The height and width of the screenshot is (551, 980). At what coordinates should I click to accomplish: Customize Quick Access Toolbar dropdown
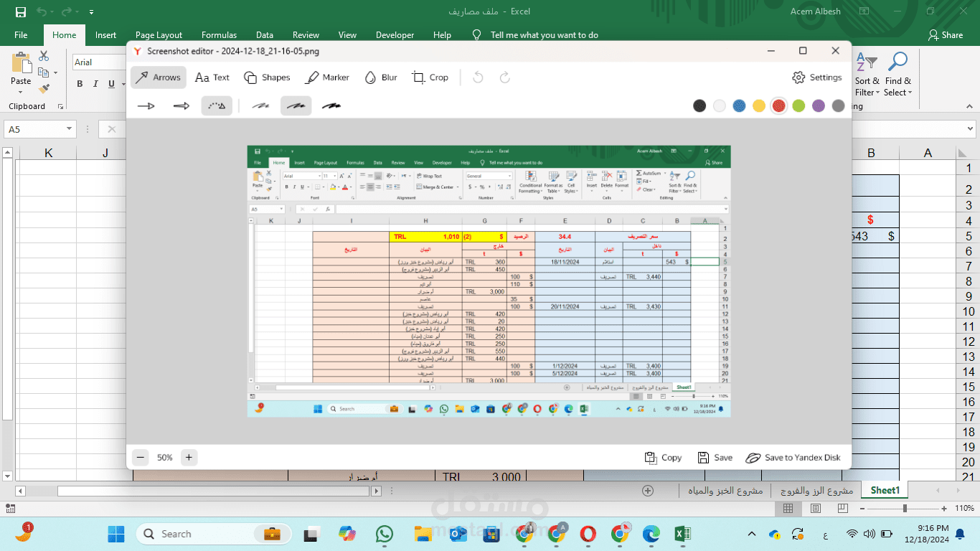[x=91, y=12]
